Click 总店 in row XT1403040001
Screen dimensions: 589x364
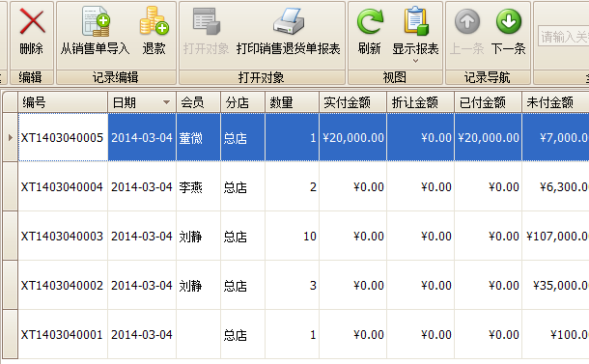click(x=243, y=334)
